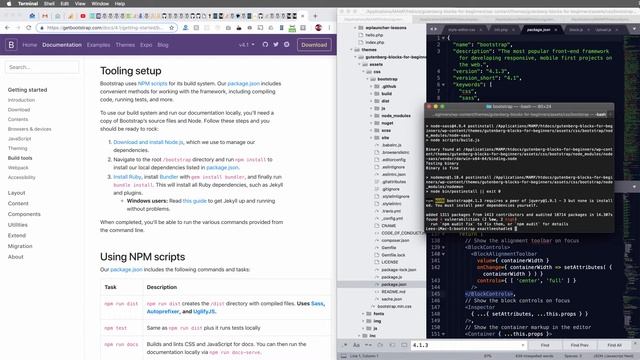Open the Bundler link
Screen dimensions: 640x360
[169, 177]
